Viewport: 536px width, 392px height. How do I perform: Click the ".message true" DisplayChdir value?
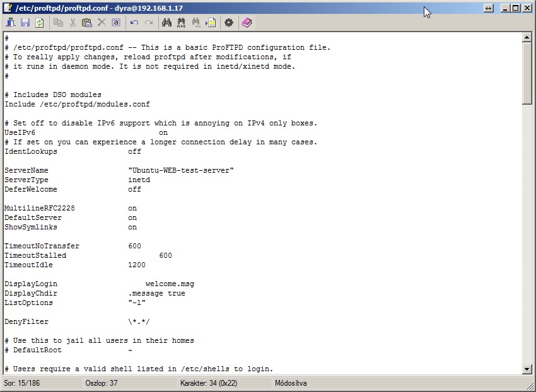pyautogui.click(x=156, y=293)
